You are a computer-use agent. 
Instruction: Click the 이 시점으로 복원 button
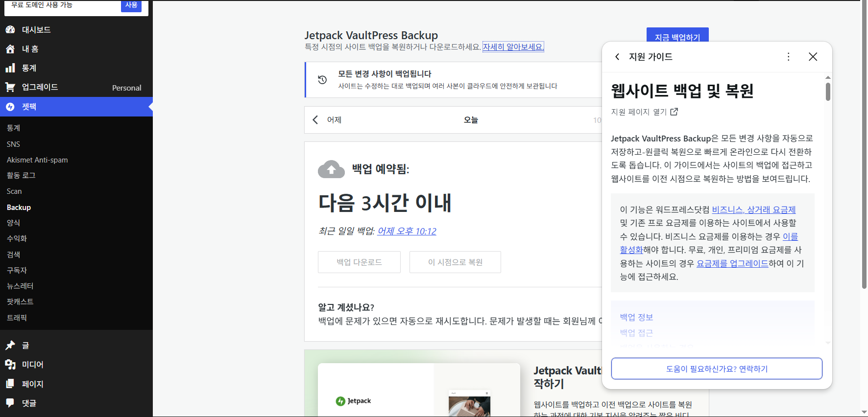point(455,262)
